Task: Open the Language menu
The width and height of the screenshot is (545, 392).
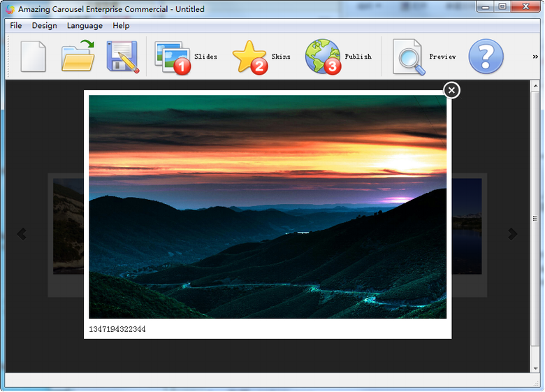Action: 85,26
